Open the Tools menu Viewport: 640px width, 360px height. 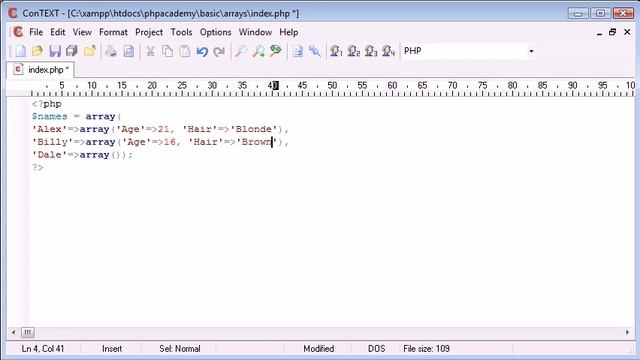181,32
